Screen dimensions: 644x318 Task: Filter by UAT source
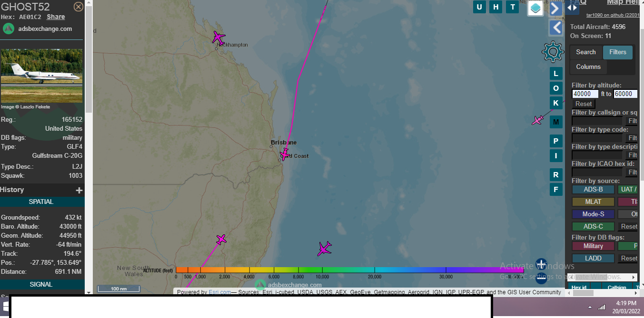pyautogui.click(x=628, y=190)
